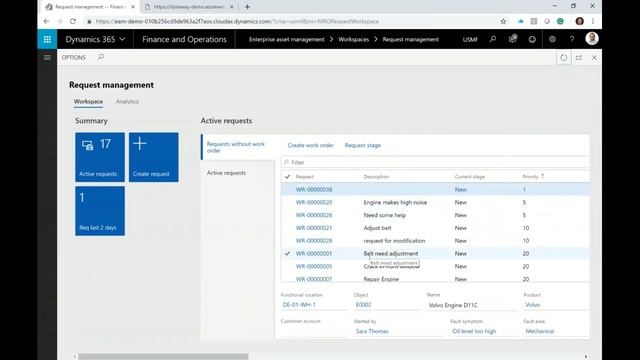640x360 pixels.
Task: Open request WR-00000007
Action: pyautogui.click(x=314, y=279)
